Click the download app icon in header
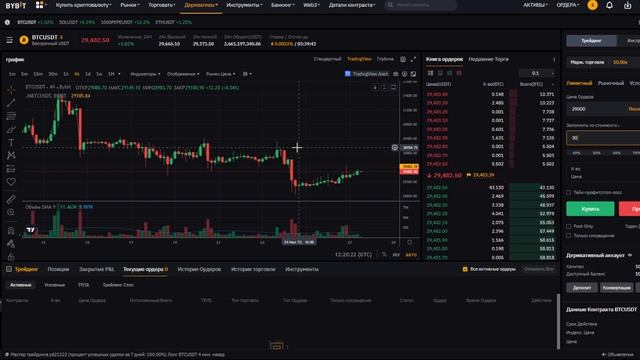This screenshot has height=360, width=640. [x=627, y=5]
